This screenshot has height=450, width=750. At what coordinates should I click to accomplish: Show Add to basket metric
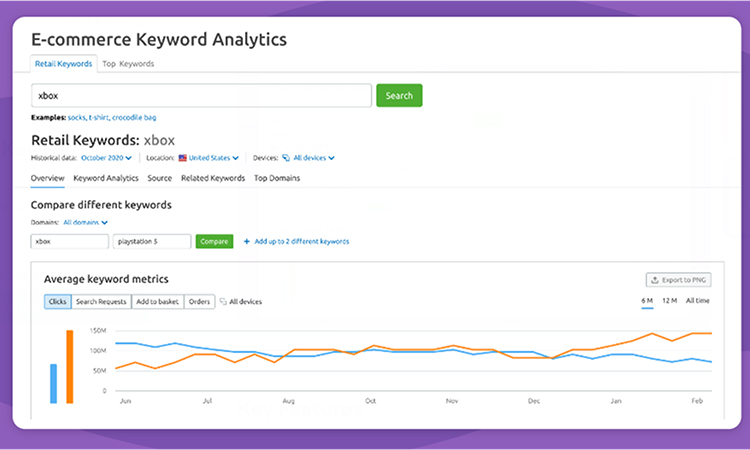click(157, 301)
